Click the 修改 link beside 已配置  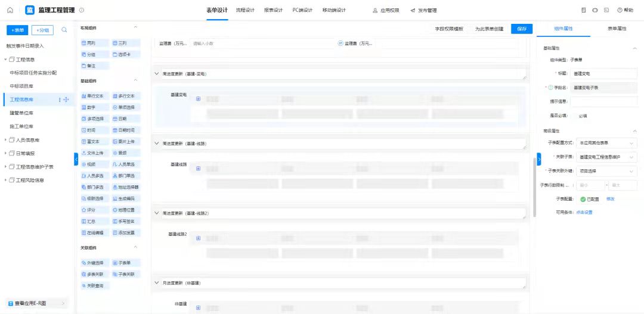coord(611,199)
